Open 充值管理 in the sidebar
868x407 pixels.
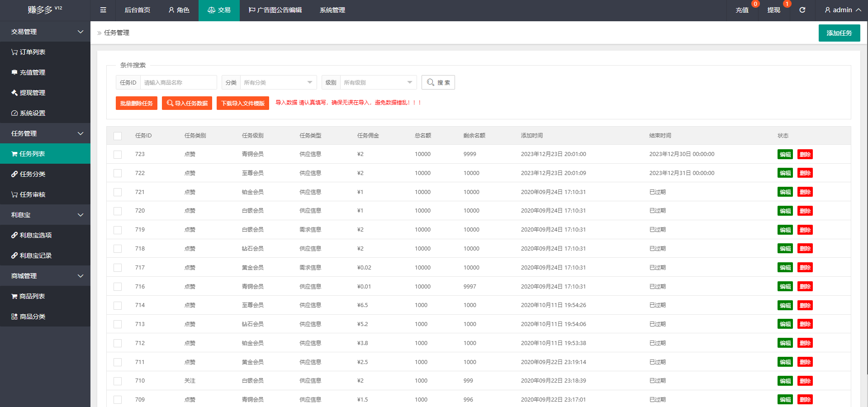pyautogui.click(x=32, y=72)
